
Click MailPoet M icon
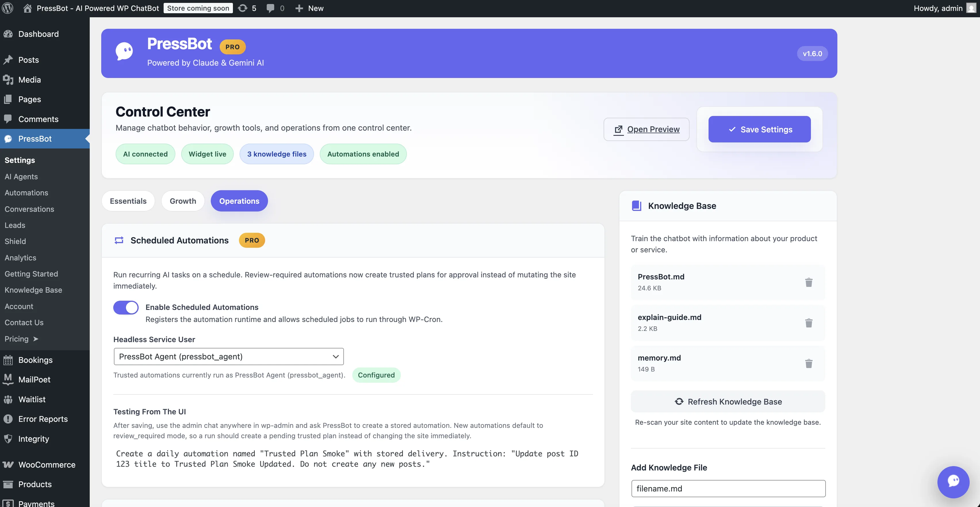[x=8, y=380]
